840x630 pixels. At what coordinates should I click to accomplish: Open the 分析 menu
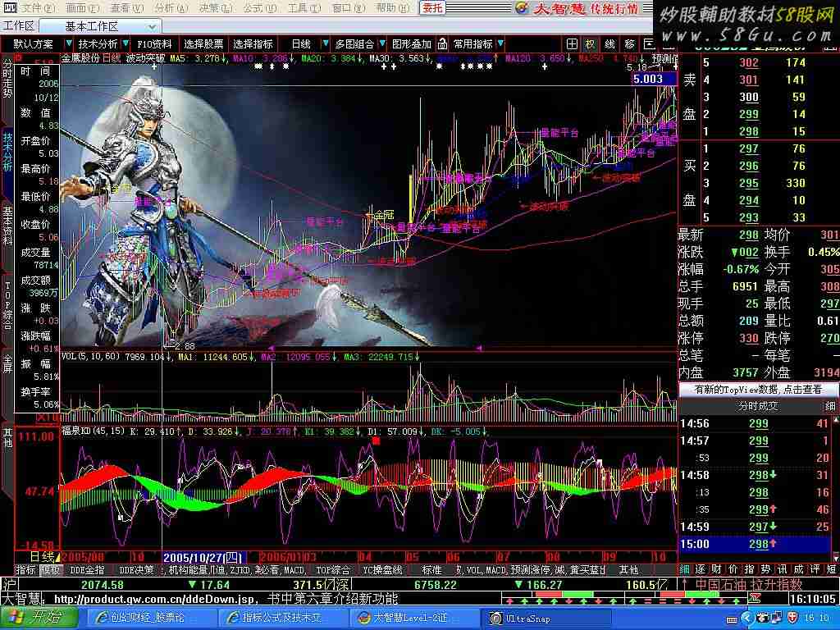tap(171, 8)
